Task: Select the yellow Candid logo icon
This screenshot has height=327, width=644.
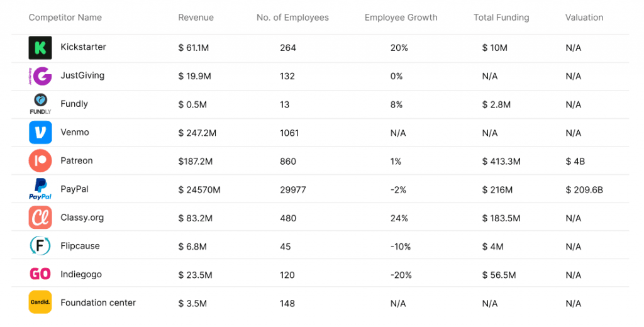Action: click(x=40, y=302)
